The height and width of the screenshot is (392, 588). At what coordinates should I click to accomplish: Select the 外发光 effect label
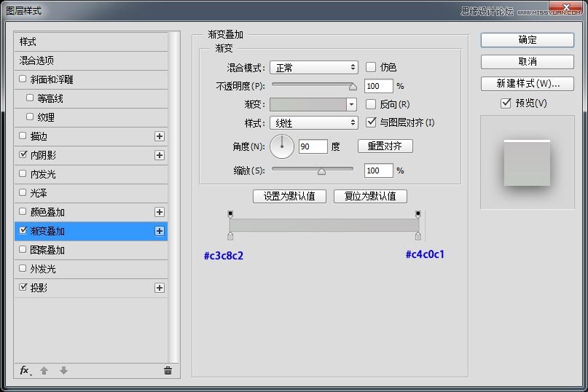(x=43, y=269)
